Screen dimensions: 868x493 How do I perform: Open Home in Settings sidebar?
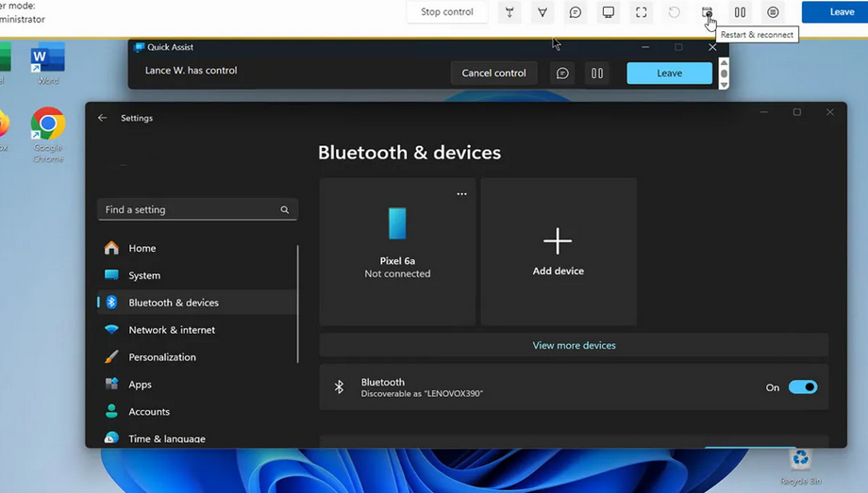(197, 249)
